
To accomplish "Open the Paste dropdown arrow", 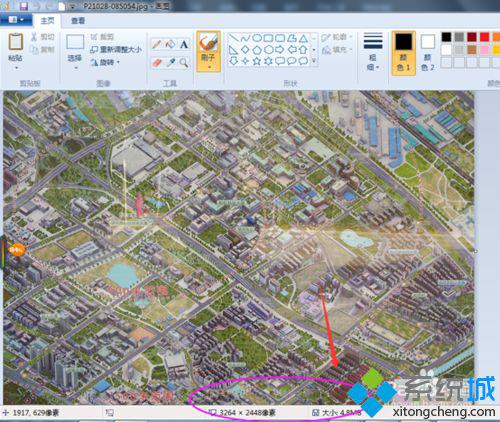I will 16,68.
